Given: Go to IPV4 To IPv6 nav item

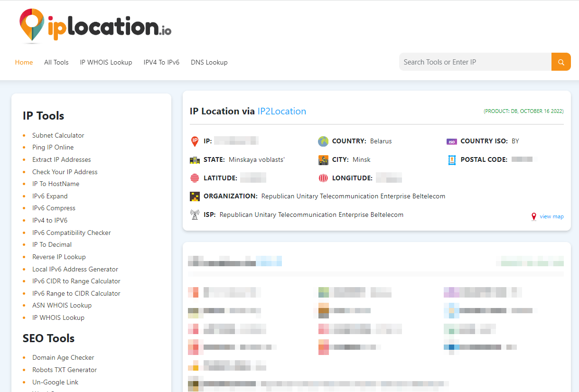Looking at the screenshot, I should pos(161,62).
